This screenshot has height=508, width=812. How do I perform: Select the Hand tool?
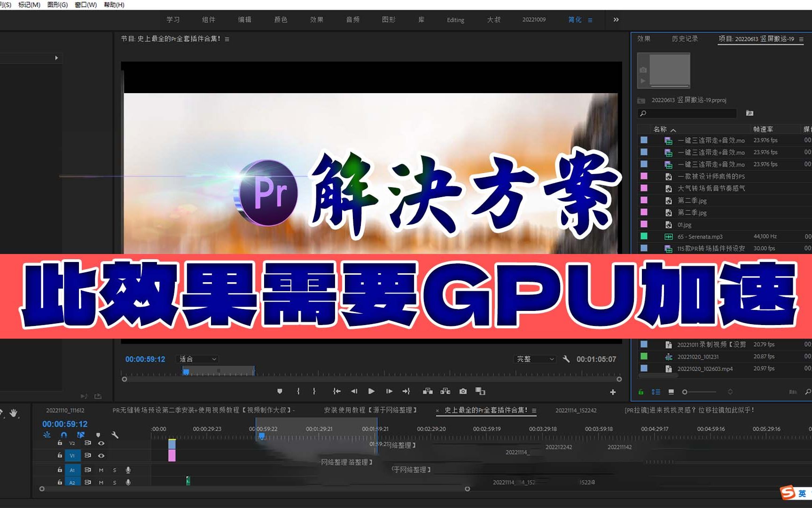tap(14, 413)
